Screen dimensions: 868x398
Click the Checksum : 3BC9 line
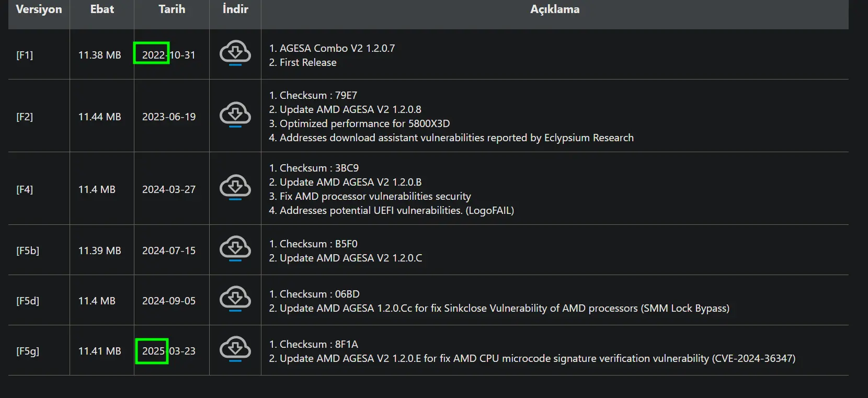(314, 168)
